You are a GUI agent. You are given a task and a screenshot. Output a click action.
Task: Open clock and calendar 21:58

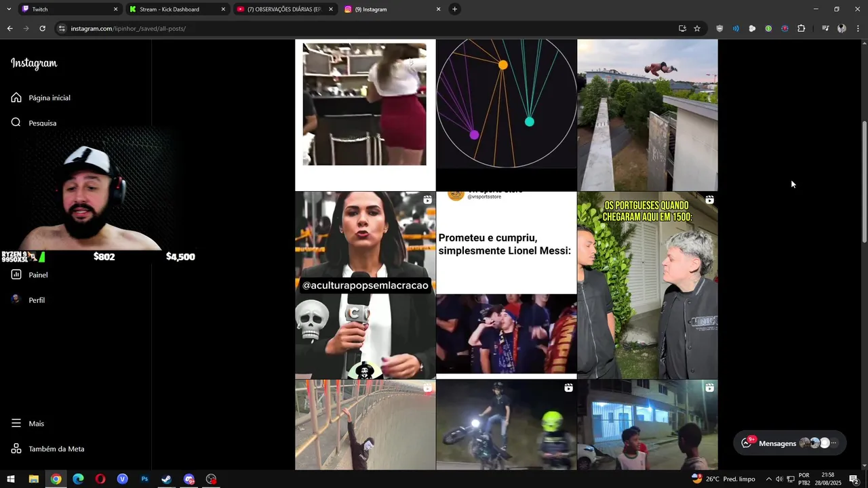[x=827, y=479]
